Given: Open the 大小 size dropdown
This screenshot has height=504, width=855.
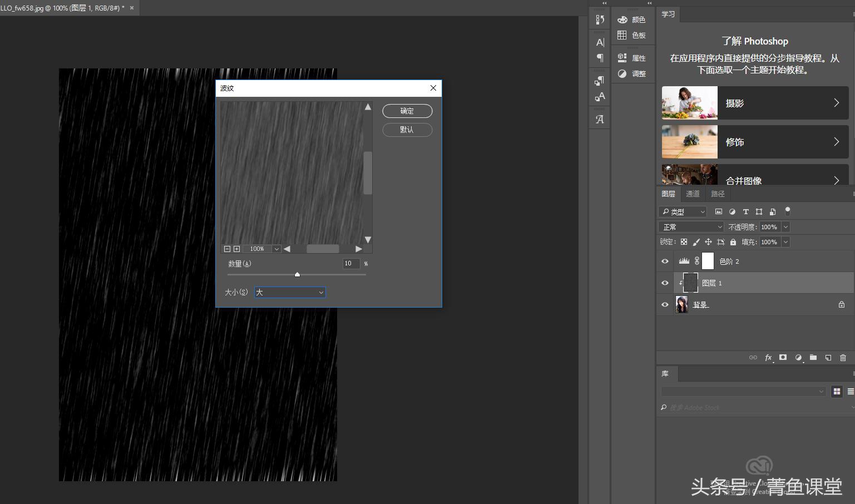Looking at the screenshot, I should click(x=290, y=292).
